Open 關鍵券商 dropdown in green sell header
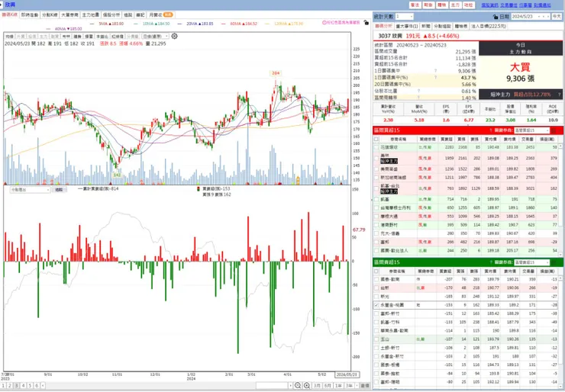 tap(531, 262)
